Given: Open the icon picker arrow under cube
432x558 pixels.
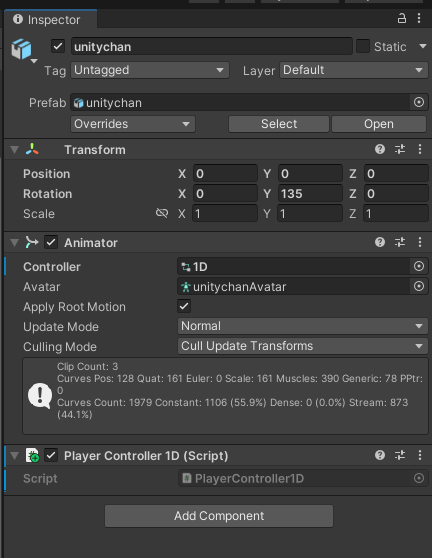Looking at the screenshot, I should pyautogui.click(x=34, y=61).
